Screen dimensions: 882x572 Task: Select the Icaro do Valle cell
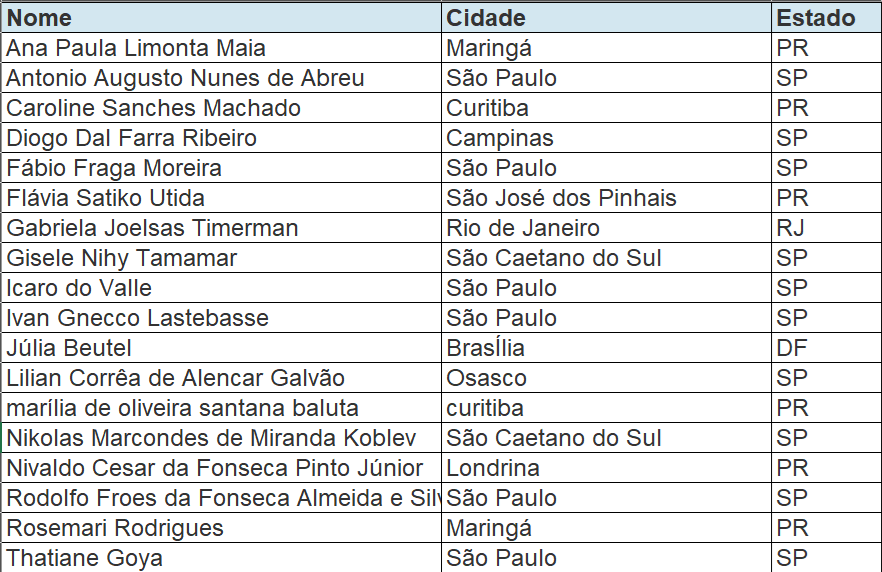coord(80,288)
